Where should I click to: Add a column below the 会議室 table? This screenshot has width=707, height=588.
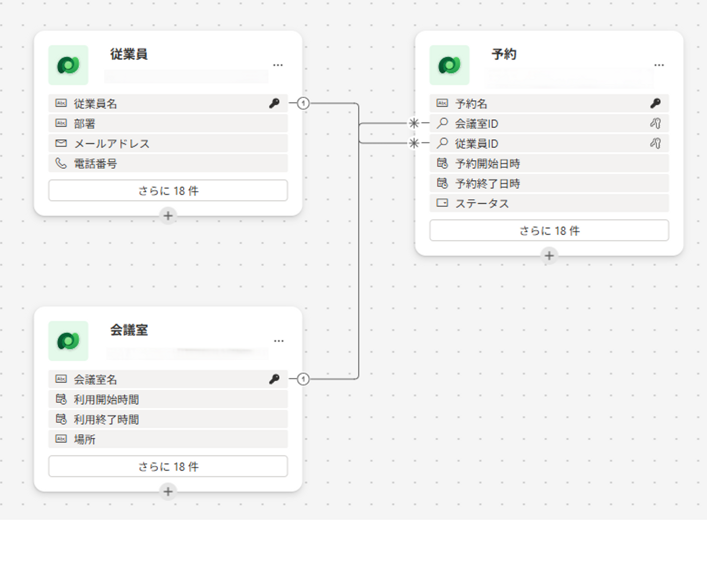click(168, 491)
